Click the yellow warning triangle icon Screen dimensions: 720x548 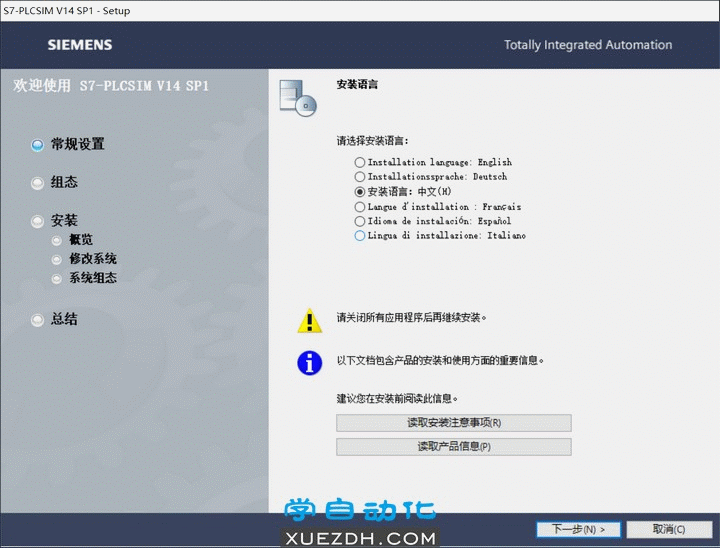pyautogui.click(x=310, y=320)
